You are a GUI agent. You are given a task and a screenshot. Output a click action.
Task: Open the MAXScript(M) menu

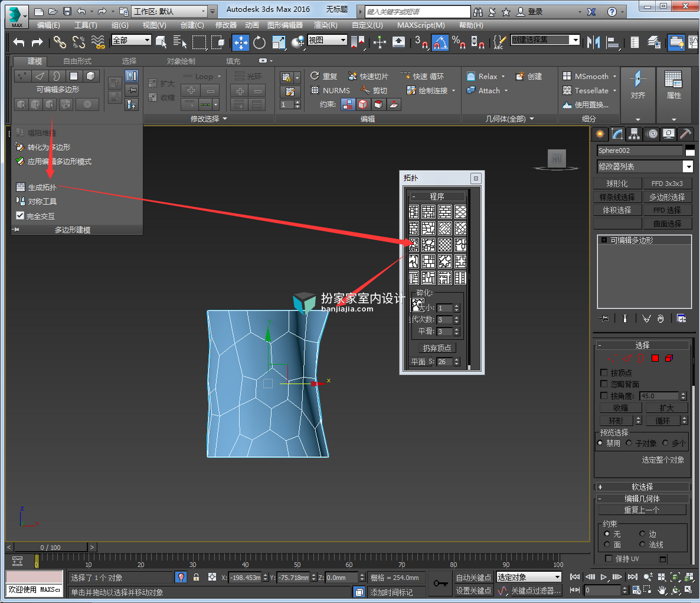421,25
